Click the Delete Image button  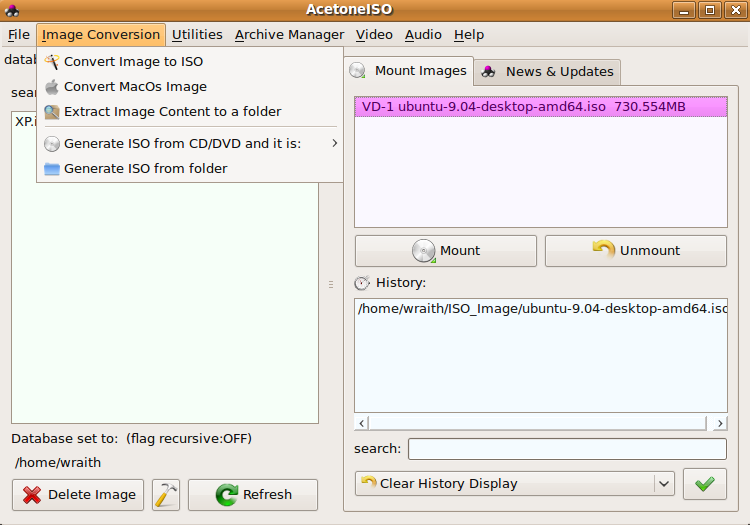(x=78, y=495)
